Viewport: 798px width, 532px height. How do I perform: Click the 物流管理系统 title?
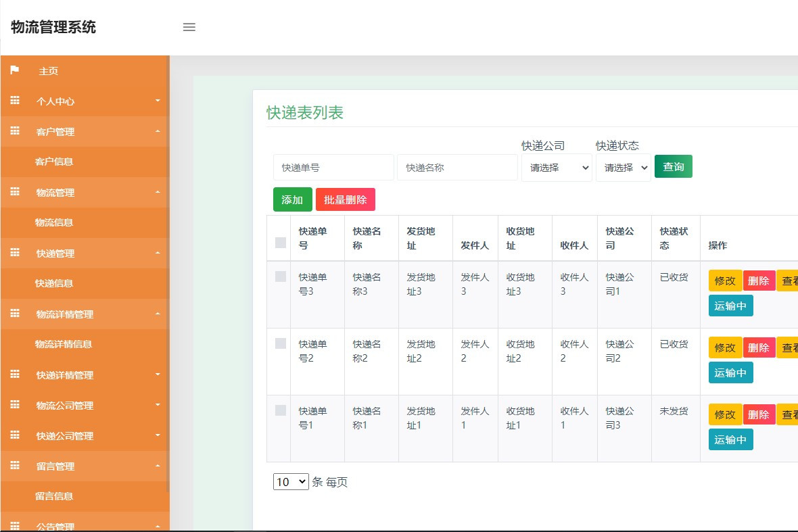coord(53,27)
